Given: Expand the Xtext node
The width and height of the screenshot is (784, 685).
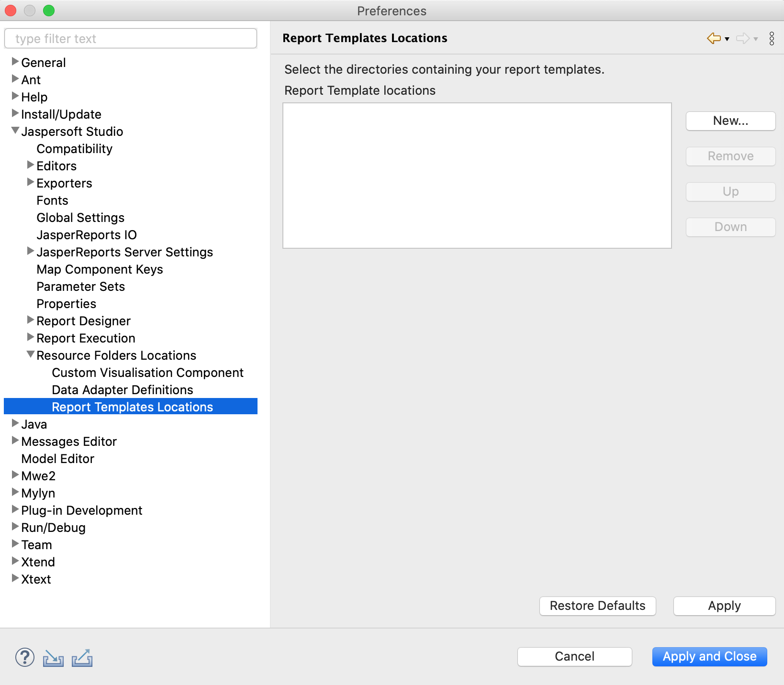Looking at the screenshot, I should tap(15, 578).
